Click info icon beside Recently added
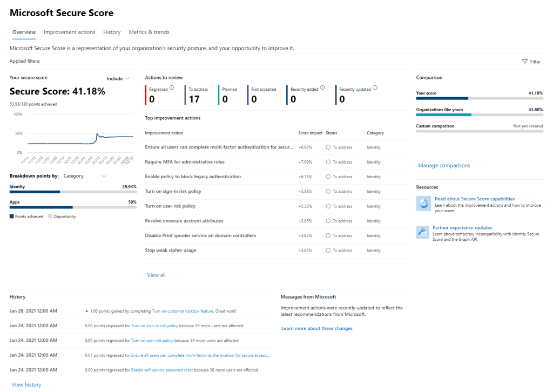Screen dimensions: 553x392 pyautogui.click(x=322, y=88)
